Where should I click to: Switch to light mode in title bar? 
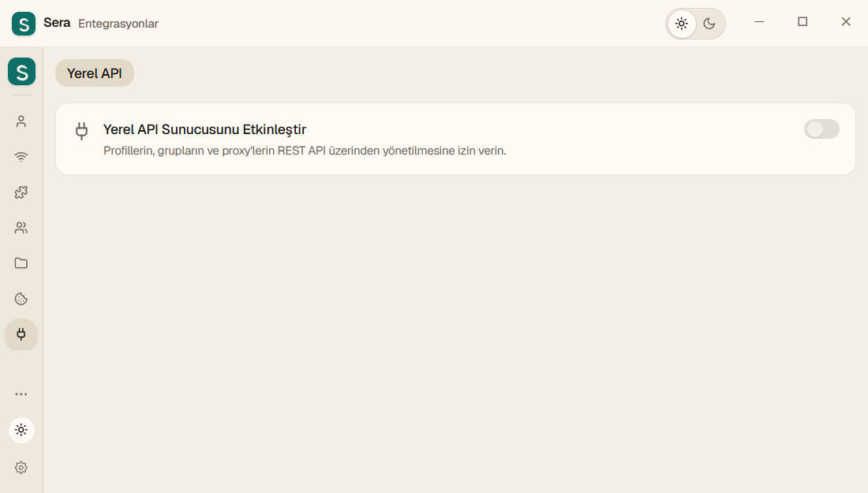click(682, 24)
